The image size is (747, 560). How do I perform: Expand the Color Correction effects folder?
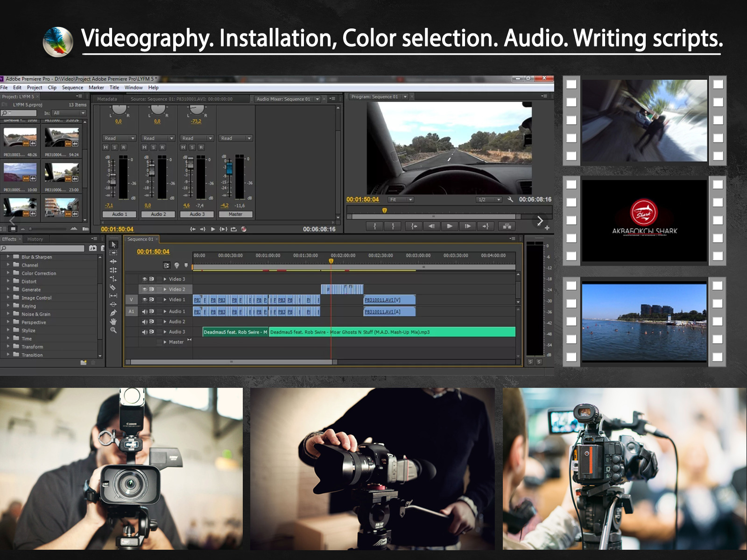coord(8,273)
